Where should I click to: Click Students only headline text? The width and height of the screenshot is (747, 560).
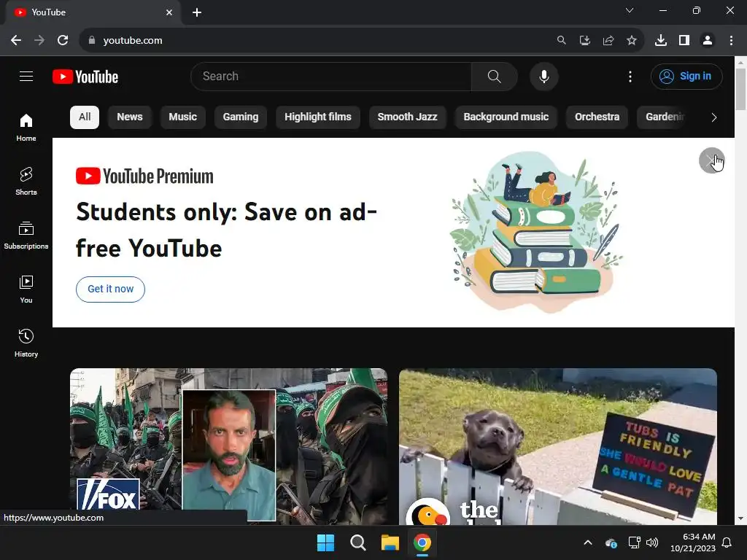(226, 230)
